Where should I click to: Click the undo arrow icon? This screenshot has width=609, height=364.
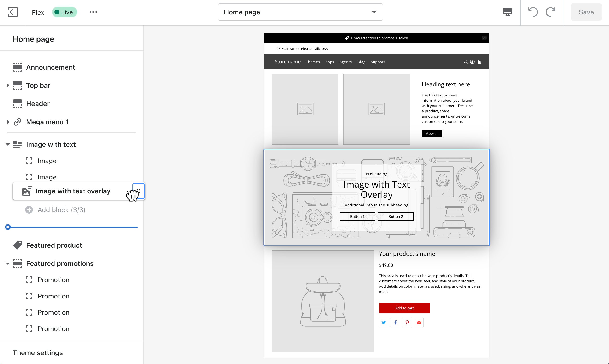tap(533, 12)
